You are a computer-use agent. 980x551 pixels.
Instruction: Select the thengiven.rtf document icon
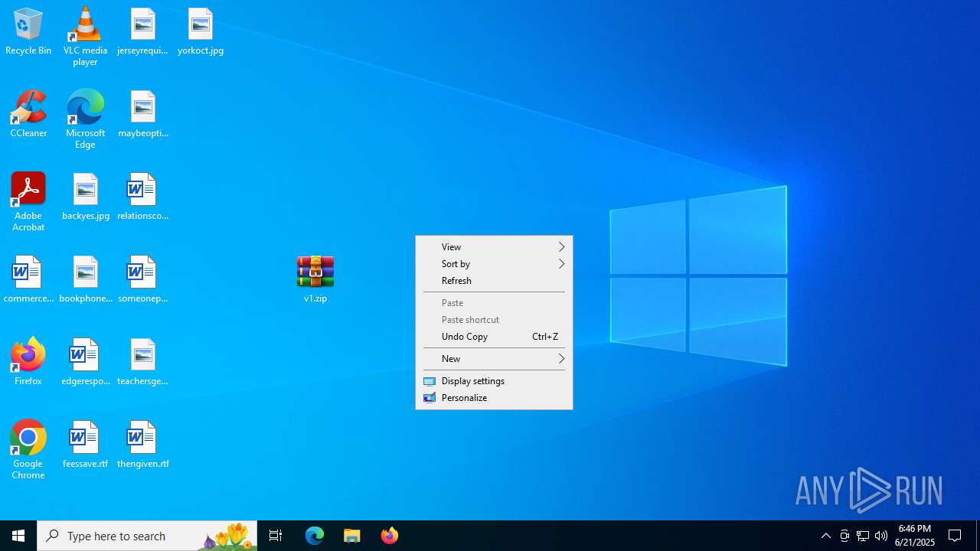(x=142, y=445)
